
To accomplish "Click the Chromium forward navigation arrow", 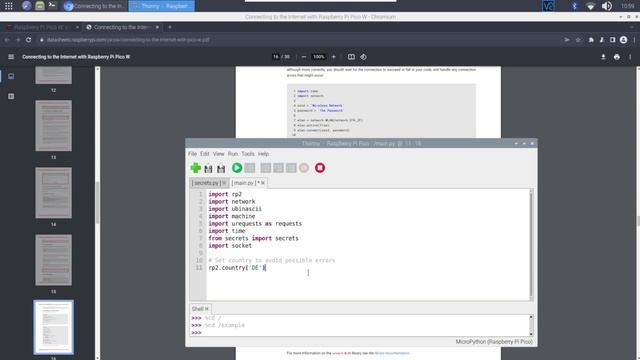I will coord(18,40).
